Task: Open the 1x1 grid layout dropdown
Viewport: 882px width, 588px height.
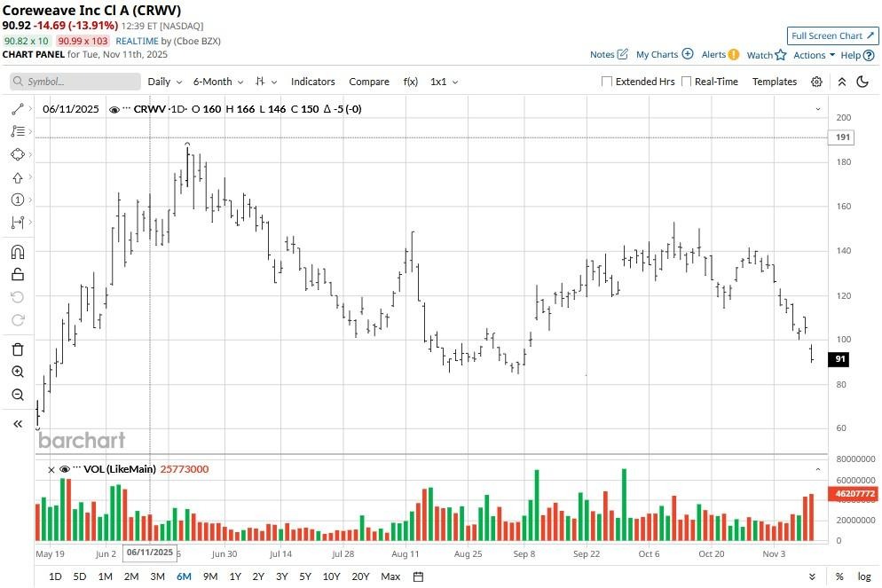Action: pos(444,82)
